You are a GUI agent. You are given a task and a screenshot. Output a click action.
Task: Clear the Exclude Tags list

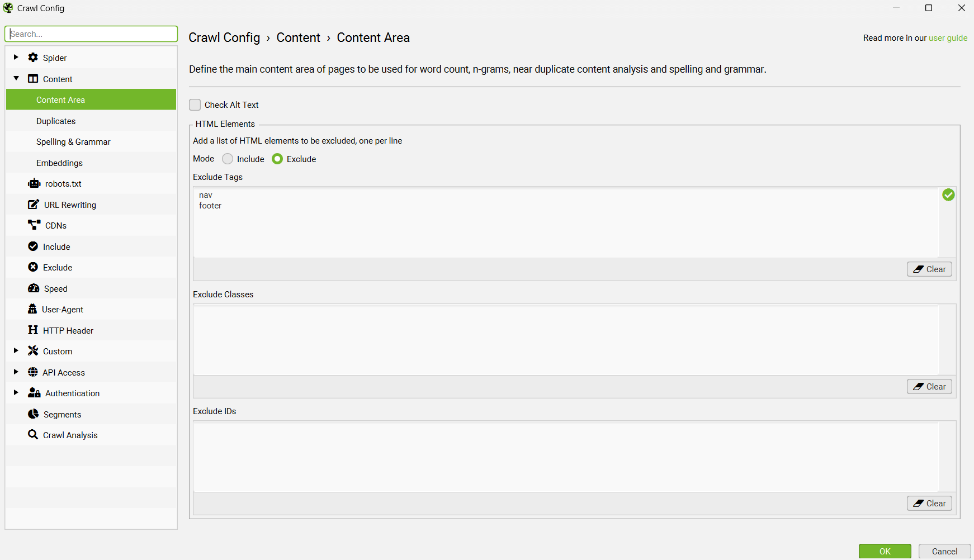929,269
